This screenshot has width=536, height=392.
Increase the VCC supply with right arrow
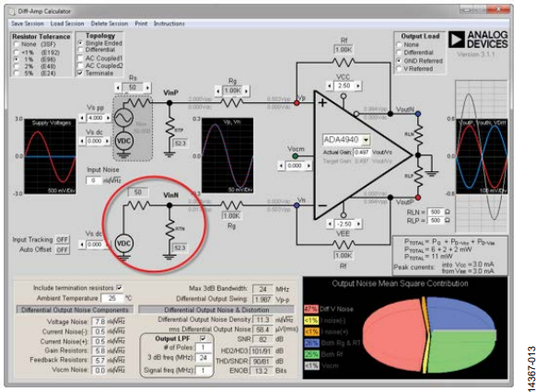pyautogui.click(x=358, y=86)
